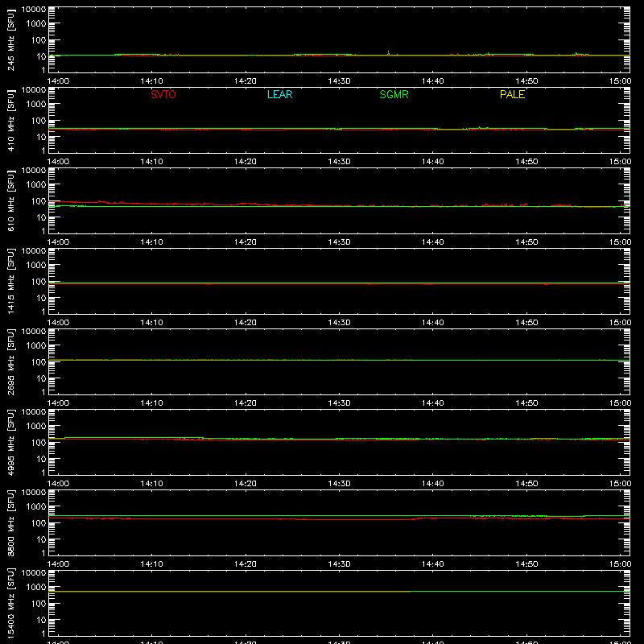Click the 2695 MHz [SFU] axis title

10,361
